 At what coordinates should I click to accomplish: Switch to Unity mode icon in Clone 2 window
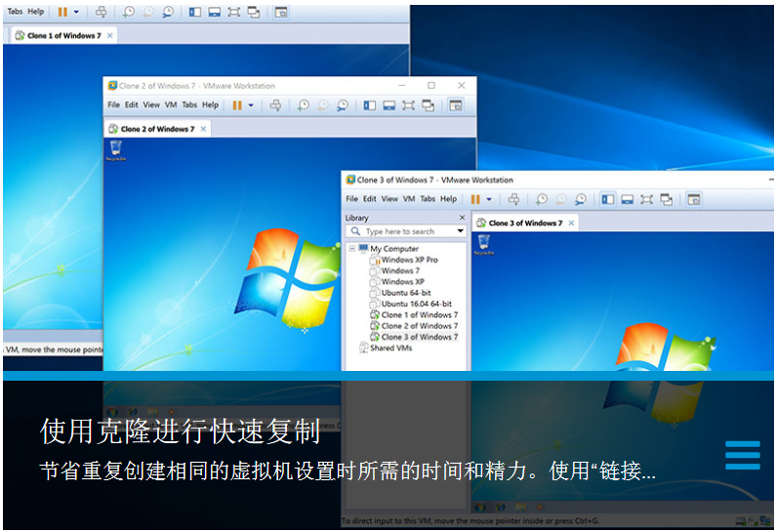tap(429, 105)
